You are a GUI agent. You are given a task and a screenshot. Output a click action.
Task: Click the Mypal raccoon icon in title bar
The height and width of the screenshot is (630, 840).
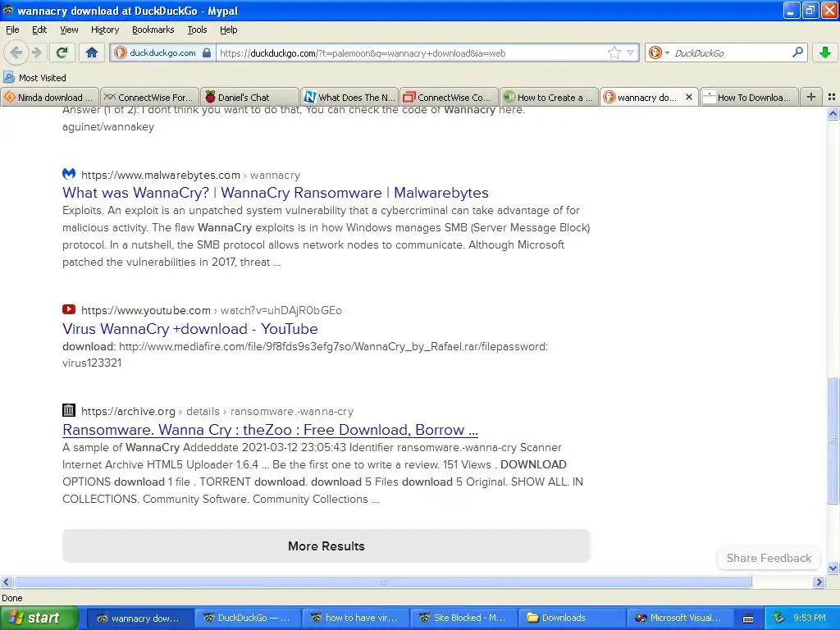(8, 10)
